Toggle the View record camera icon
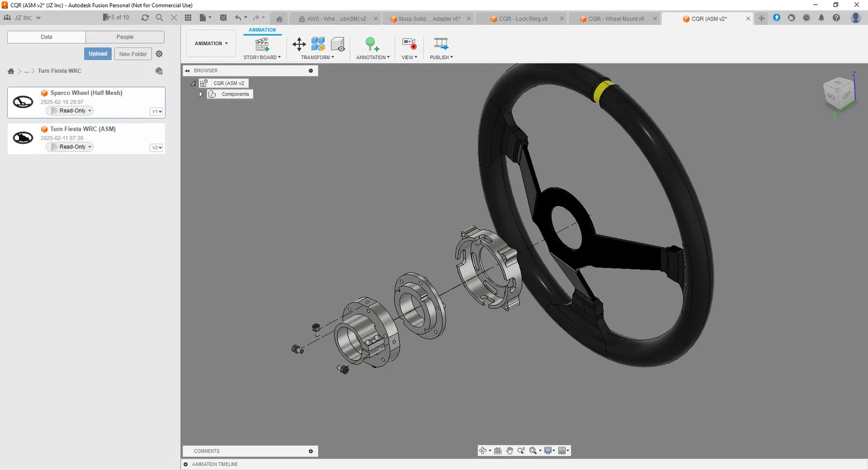 [409, 44]
